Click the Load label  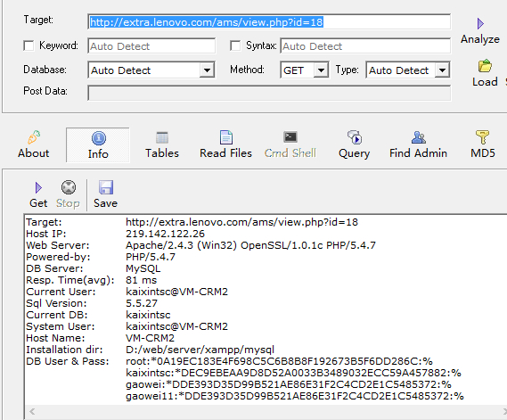(485, 82)
